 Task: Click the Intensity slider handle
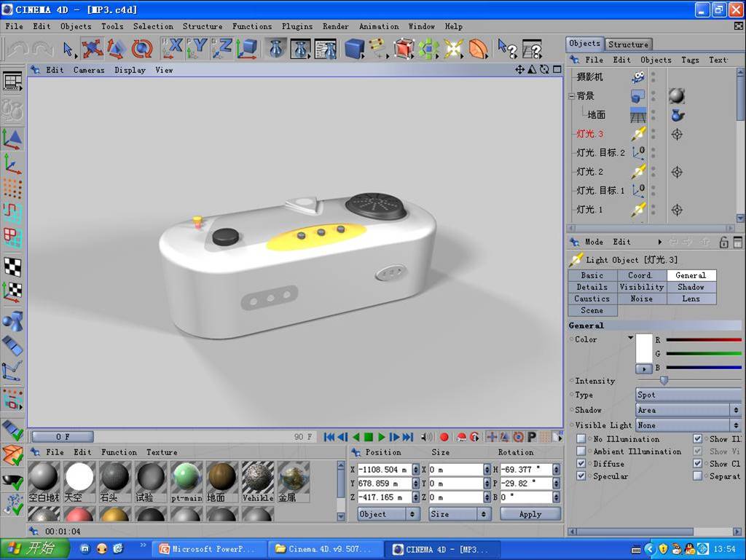664,380
